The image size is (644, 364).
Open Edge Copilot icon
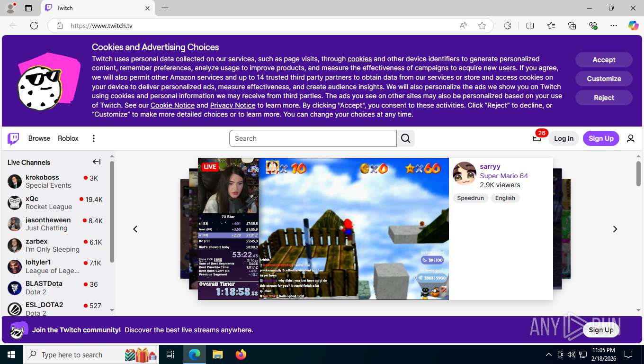[x=634, y=26]
